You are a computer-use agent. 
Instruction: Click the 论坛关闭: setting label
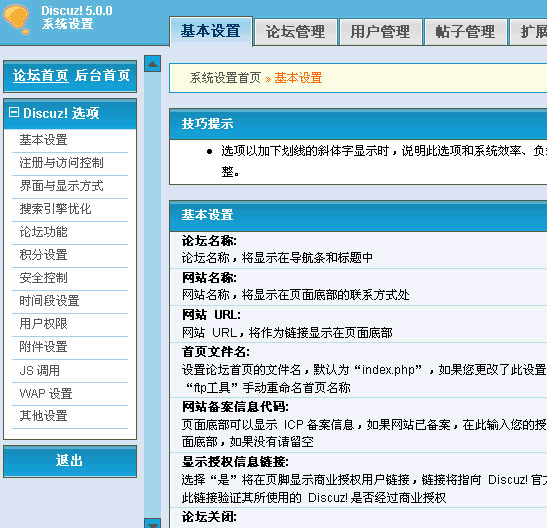click(x=209, y=517)
